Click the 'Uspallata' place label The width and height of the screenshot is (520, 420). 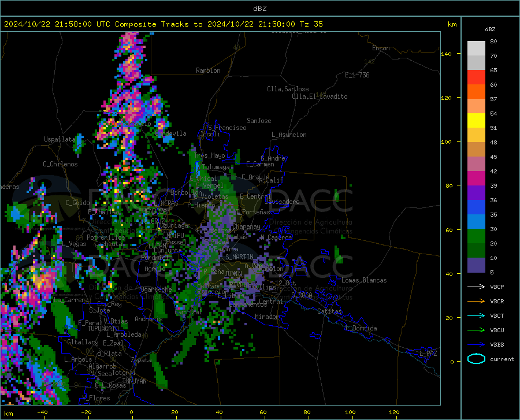click(60, 139)
